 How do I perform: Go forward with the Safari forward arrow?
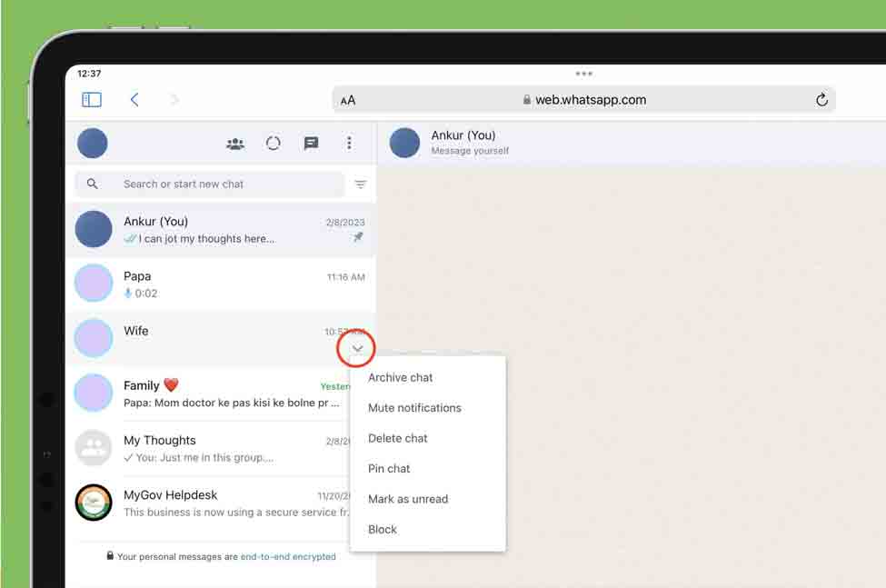pyautogui.click(x=174, y=100)
